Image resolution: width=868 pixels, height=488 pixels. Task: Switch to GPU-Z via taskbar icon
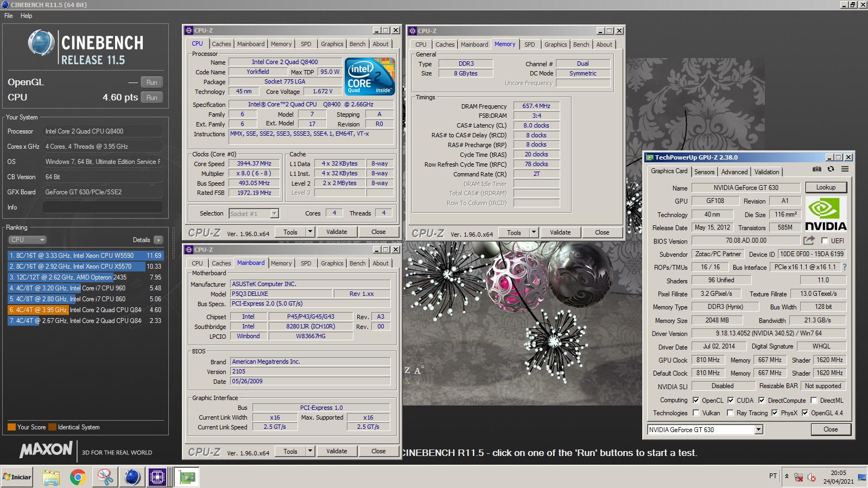pyautogui.click(x=188, y=477)
